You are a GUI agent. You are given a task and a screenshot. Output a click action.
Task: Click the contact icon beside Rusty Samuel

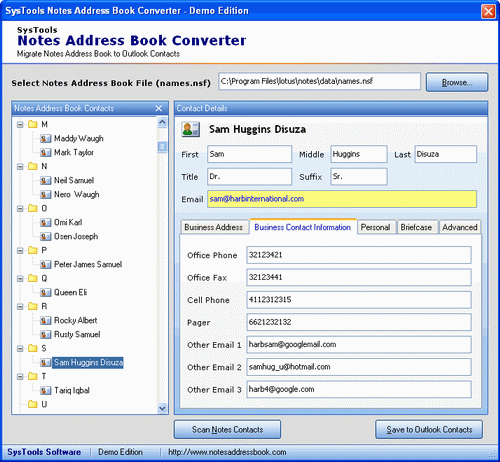pyautogui.click(x=45, y=334)
